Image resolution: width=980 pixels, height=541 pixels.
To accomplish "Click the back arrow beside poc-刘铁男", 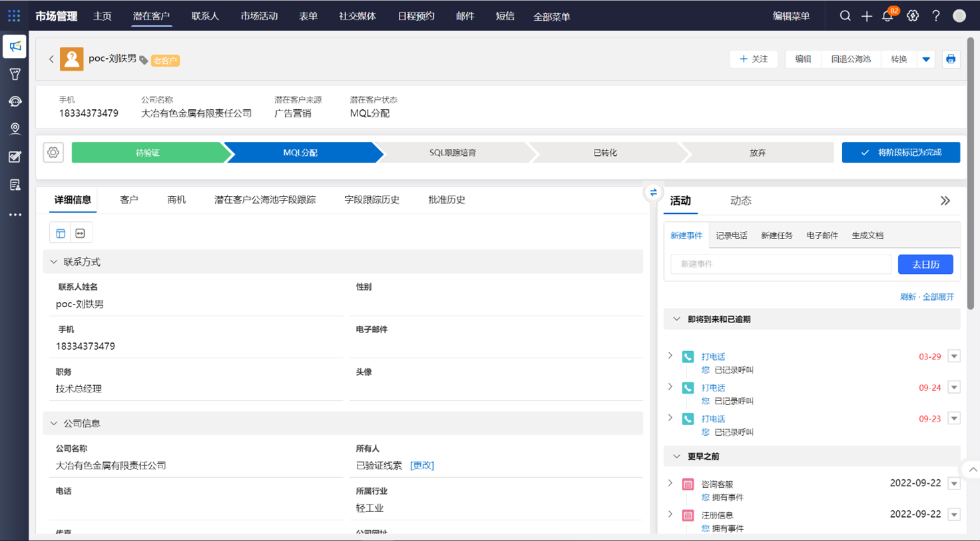I will pyautogui.click(x=51, y=59).
